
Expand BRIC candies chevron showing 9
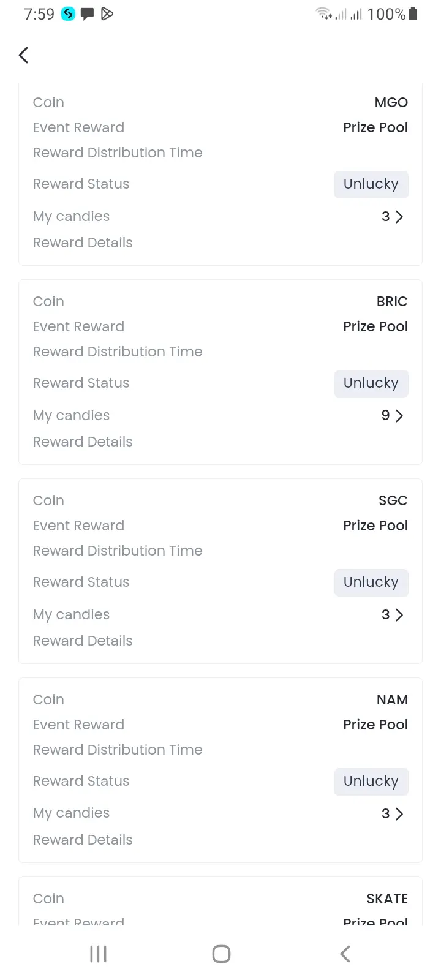(399, 415)
